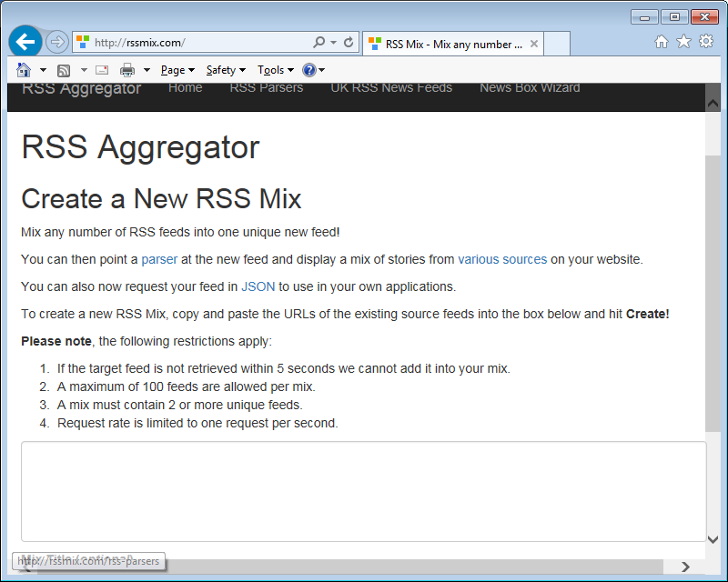Click the browser Back arrow button
The width and height of the screenshot is (728, 582).
(x=25, y=42)
